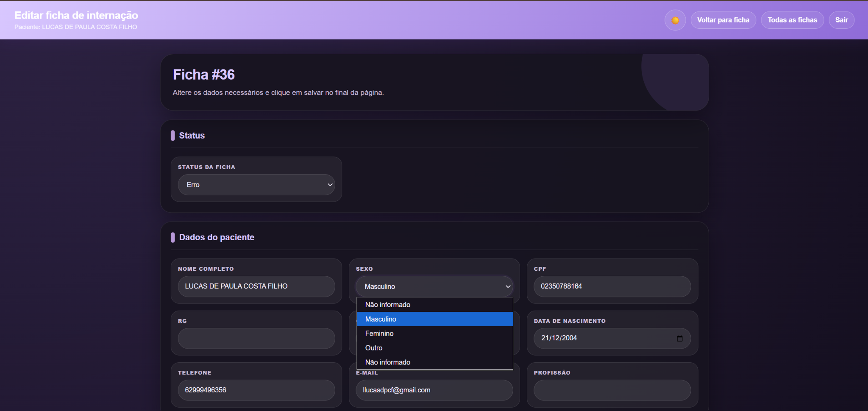Click the Dados do paciente section title

point(217,237)
